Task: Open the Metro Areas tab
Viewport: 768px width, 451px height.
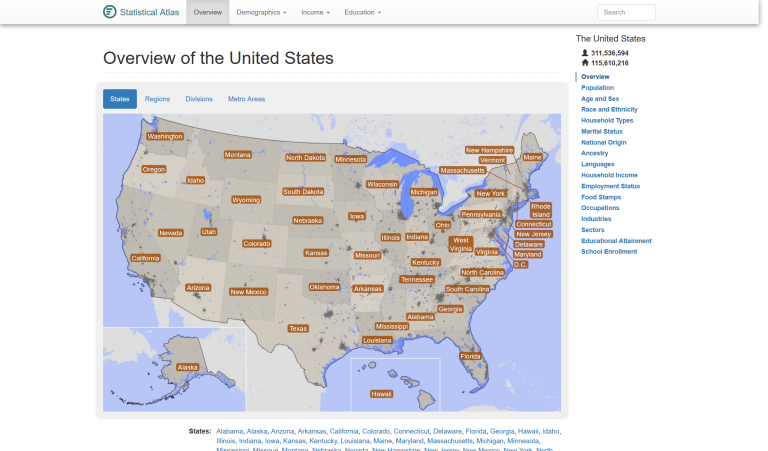Action: click(246, 99)
